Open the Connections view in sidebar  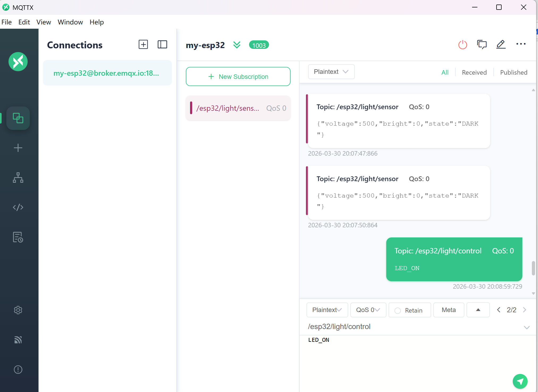coord(18,118)
